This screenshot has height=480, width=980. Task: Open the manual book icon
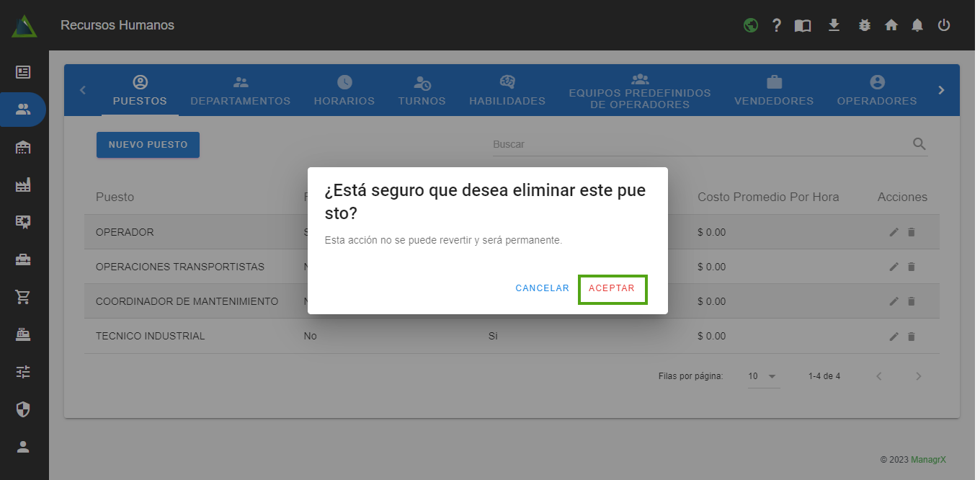(x=803, y=25)
